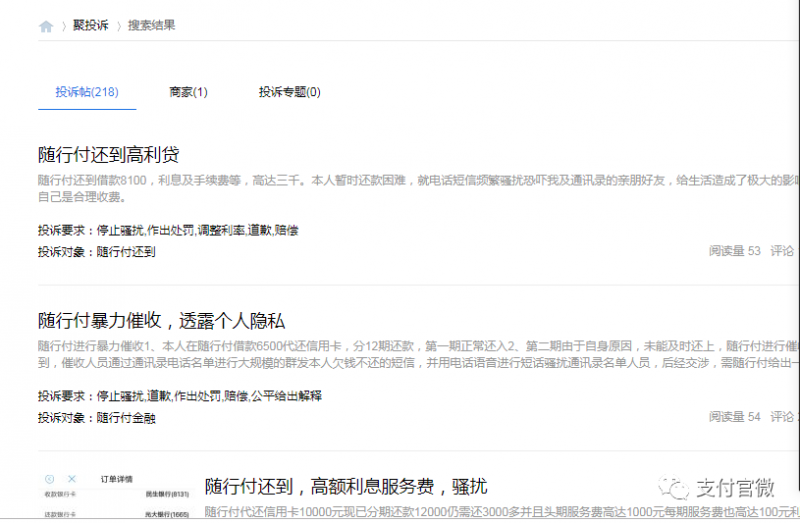Image resolution: width=800 pixels, height=523 pixels.
Task: Switch to the 投诉专题(0) tab
Action: point(289,92)
